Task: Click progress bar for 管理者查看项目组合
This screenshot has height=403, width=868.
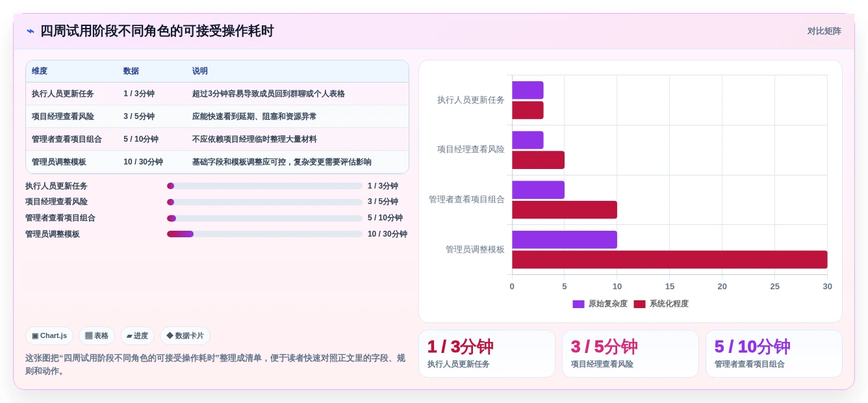Action: [264, 218]
